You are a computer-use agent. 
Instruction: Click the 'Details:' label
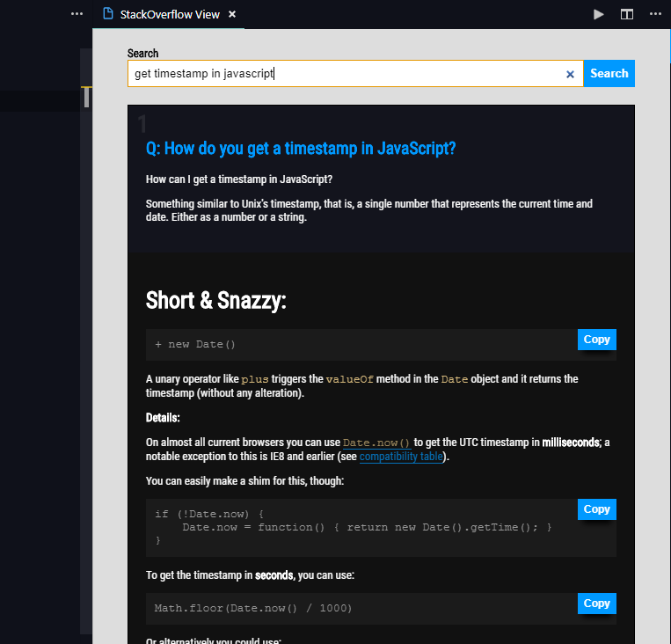(x=163, y=418)
